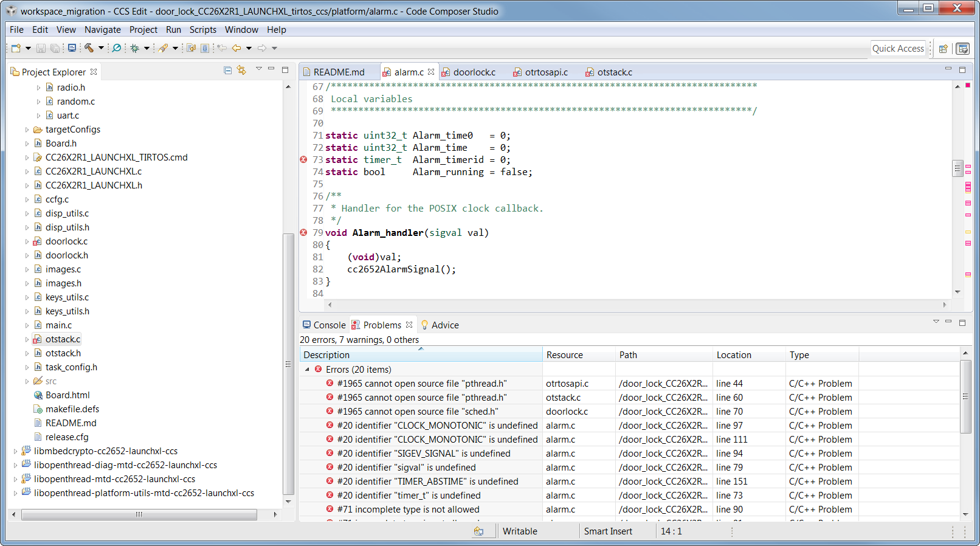This screenshot has width=980, height=546.
Task: Open the Build hammer dropdown arrow
Action: [x=101, y=49]
